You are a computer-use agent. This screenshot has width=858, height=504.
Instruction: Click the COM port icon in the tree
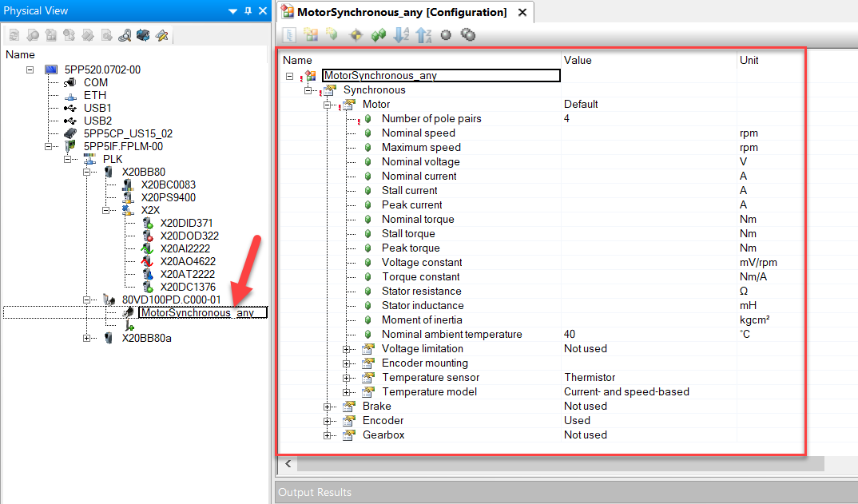tap(70, 82)
